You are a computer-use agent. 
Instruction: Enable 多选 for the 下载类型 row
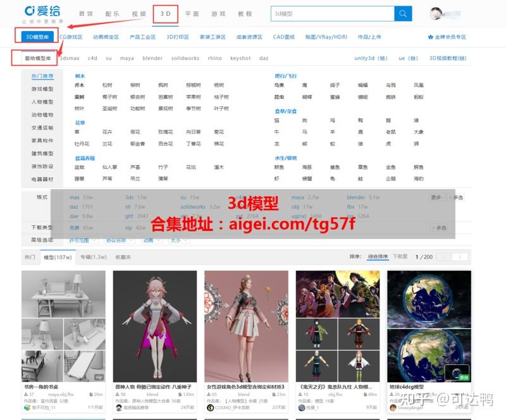[x=438, y=226]
